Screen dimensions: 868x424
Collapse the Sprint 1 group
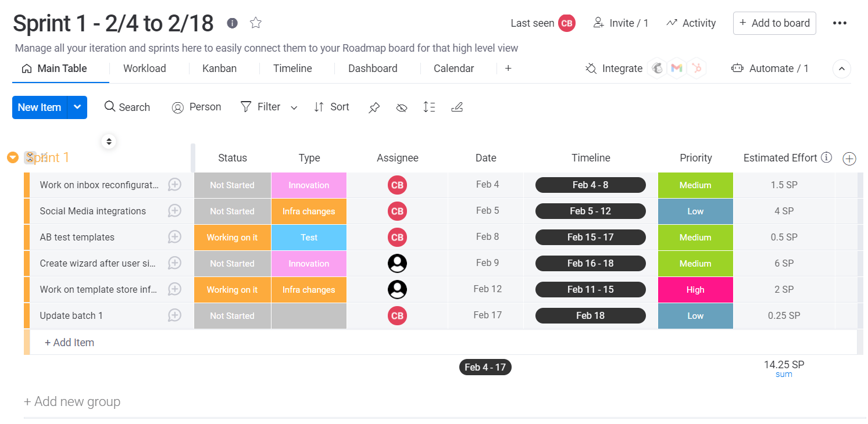tap(12, 157)
